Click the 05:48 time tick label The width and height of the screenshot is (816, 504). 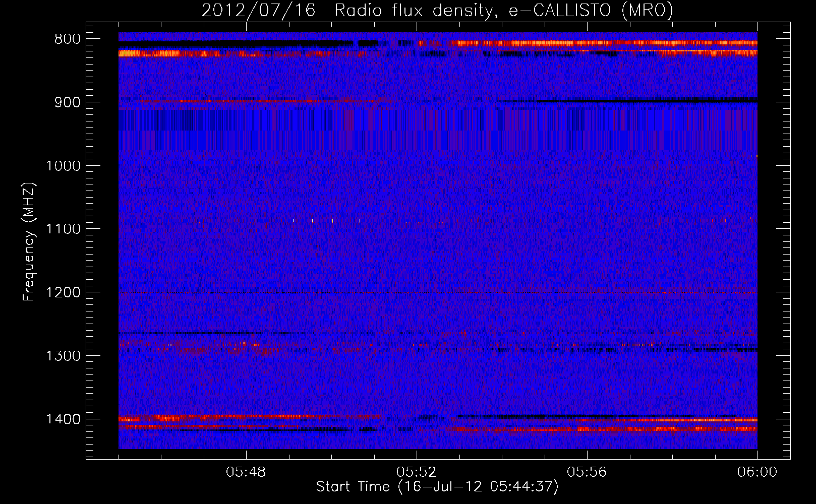click(x=246, y=472)
